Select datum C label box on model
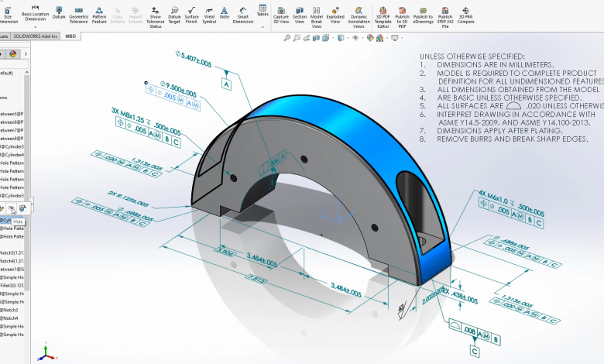The height and width of the screenshot is (364, 604). pos(475,352)
